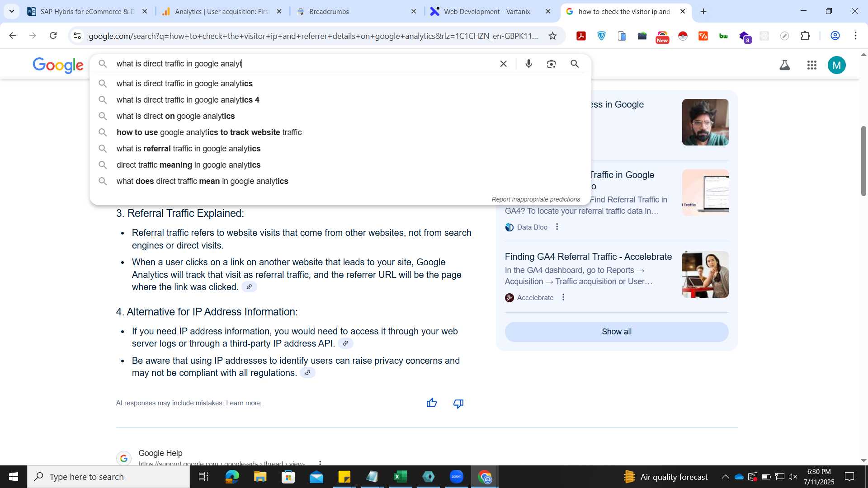Open the Google Help search result
This screenshot has width=868, height=488.
click(160, 453)
